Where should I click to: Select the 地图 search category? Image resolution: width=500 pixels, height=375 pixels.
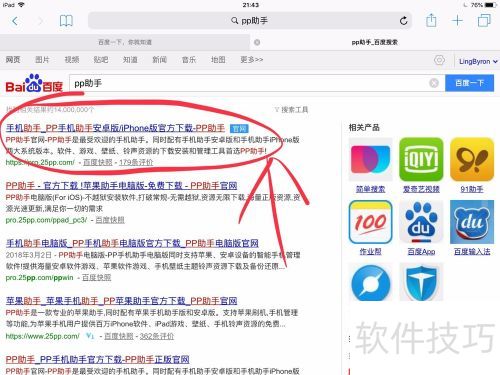(218, 60)
